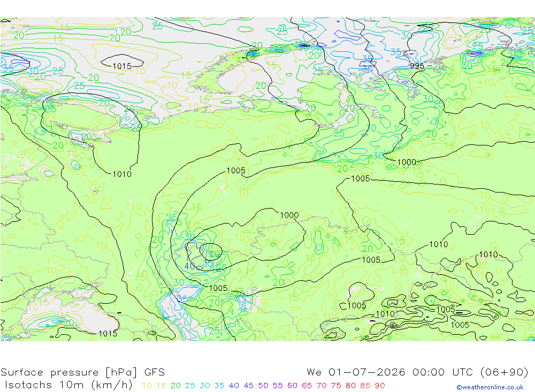
Task: Click the "Isotachs 10m (km/h)" legend label
Action: [68, 385]
